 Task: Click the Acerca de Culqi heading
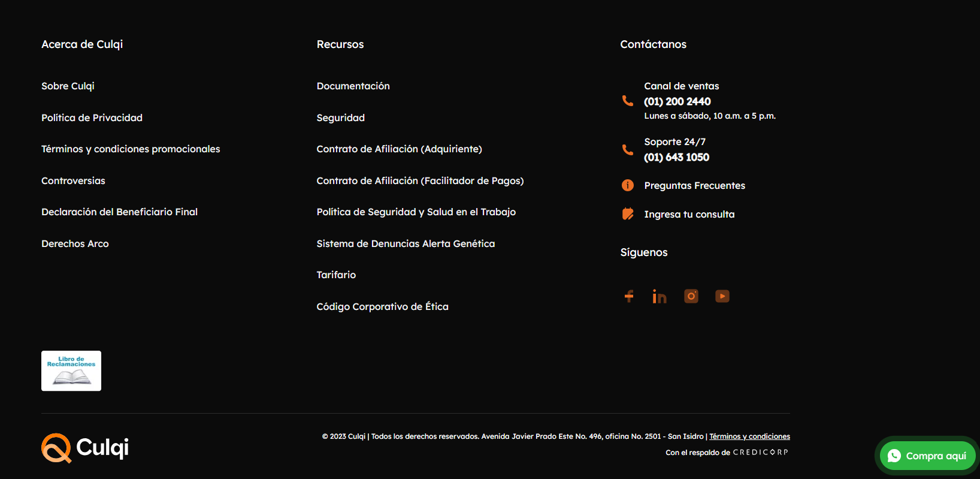(82, 44)
